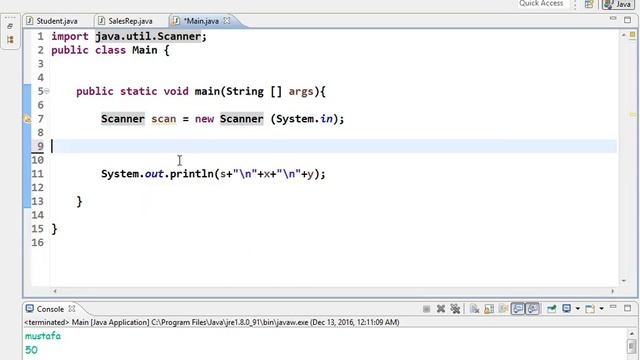The height and width of the screenshot is (360, 640).
Task: Click the editor vertical scrollbar down arrow
Action: pos(624,281)
